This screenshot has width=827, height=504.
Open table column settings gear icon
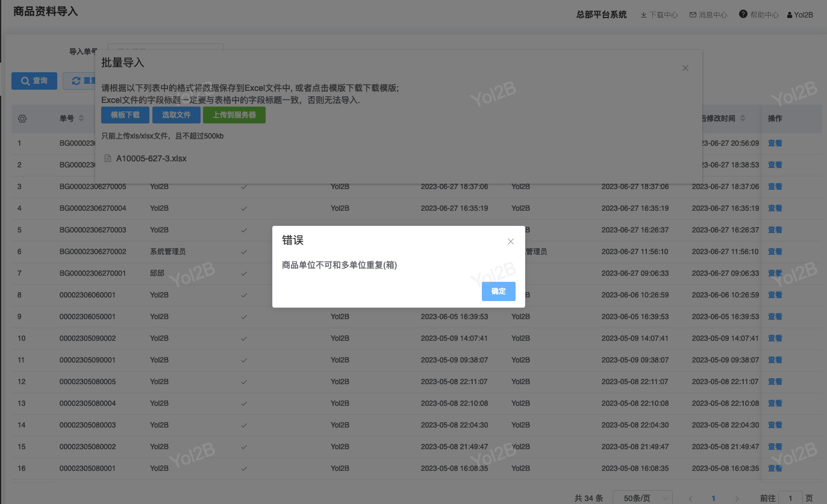click(22, 119)
